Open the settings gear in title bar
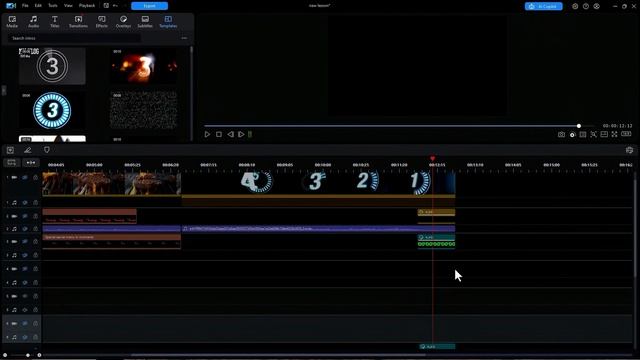 [x=575, y=6]
